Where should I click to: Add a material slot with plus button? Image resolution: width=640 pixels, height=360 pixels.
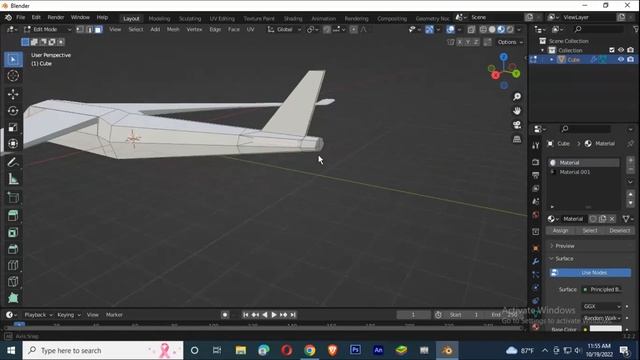coord(630,160)
